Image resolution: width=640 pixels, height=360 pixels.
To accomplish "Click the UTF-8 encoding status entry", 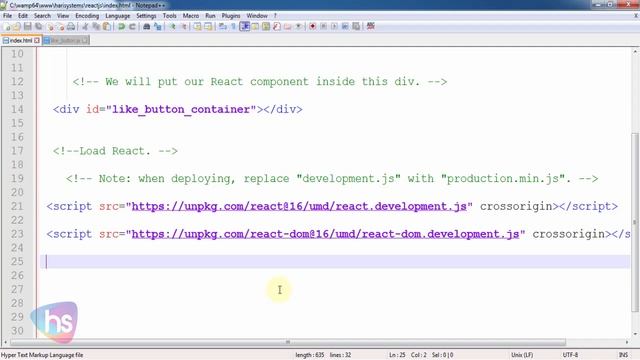I will click(x=570, y=355).
